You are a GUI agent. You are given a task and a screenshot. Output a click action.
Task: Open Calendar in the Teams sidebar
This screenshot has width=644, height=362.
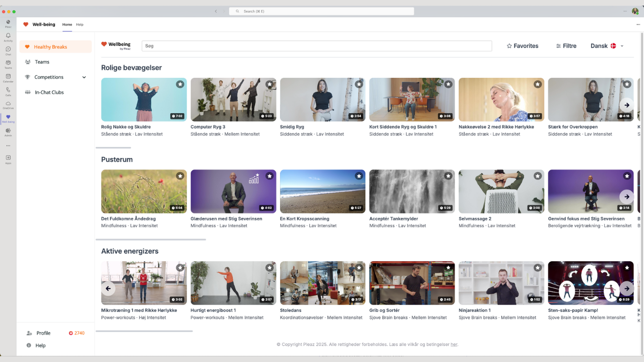pos(8,78)
